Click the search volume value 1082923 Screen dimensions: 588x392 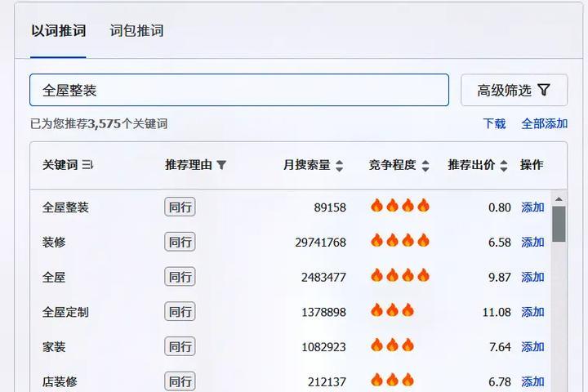[x=323, y=347]
